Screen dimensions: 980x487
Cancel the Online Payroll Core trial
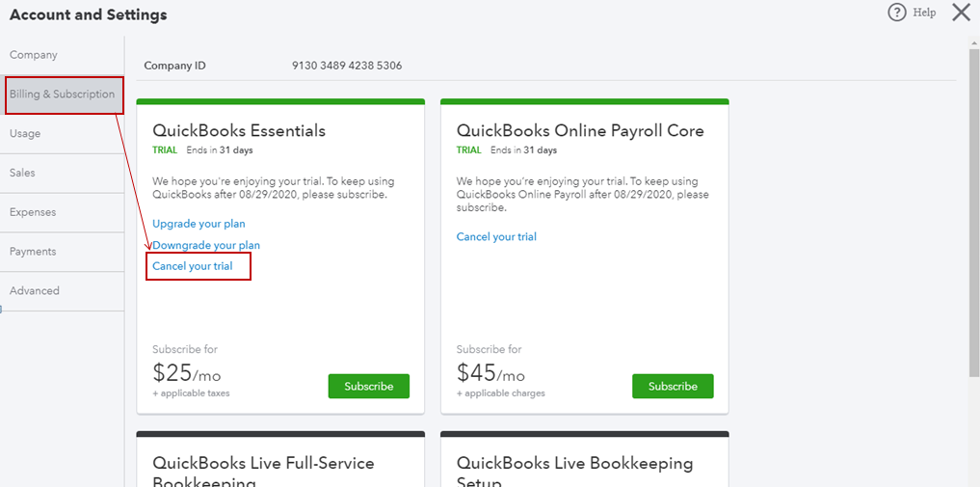[496, 237]
